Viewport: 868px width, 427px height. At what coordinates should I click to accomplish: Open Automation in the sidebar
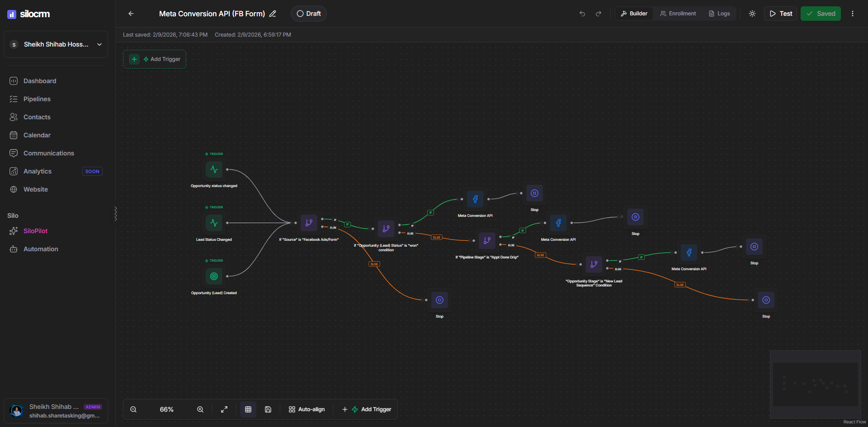(x=41, y=249)
